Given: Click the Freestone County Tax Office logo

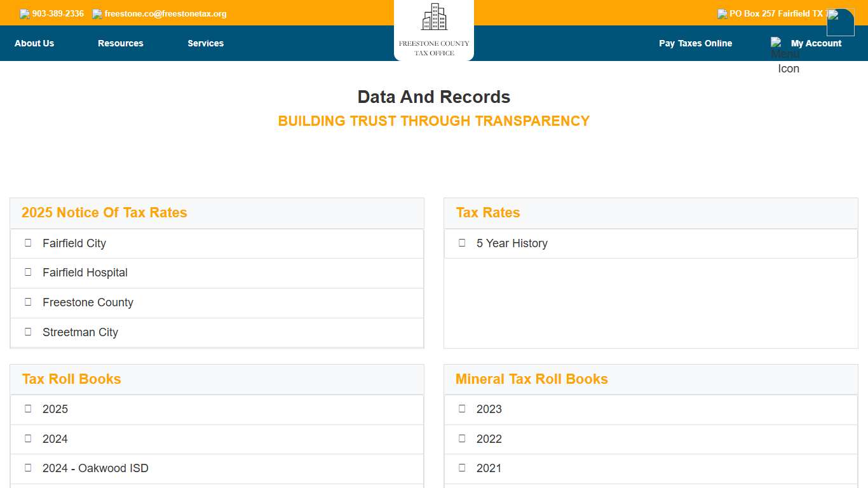Looking at the screenshot, I should pyautogui.click(x=434, y=30).
